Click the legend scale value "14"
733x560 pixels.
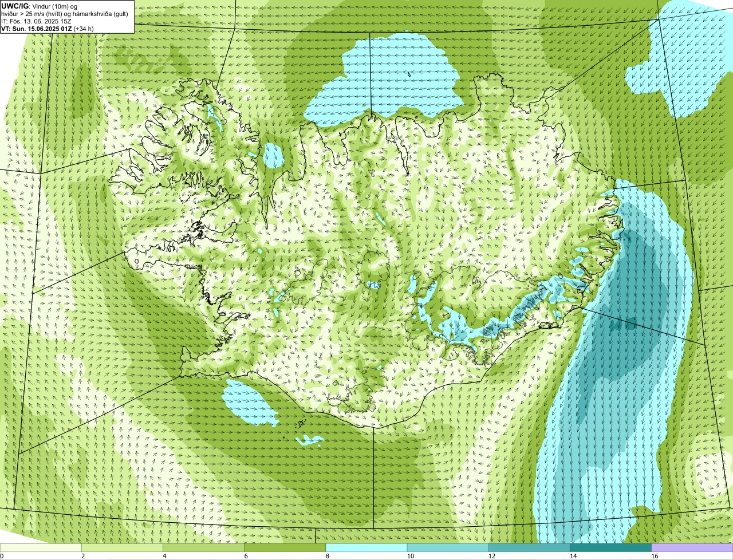point(573,556)
